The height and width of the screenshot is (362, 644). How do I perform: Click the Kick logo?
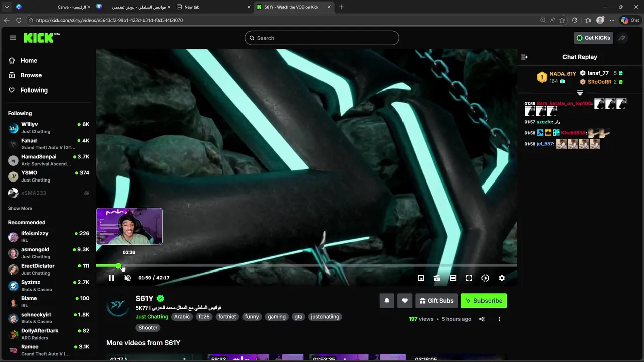pos(42,38)
